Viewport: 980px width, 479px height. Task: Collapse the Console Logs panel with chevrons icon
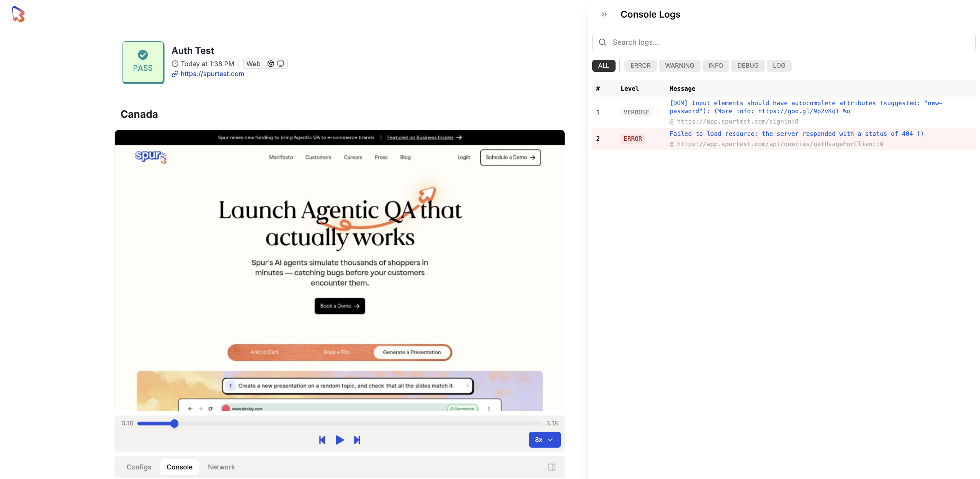point(604,15)
